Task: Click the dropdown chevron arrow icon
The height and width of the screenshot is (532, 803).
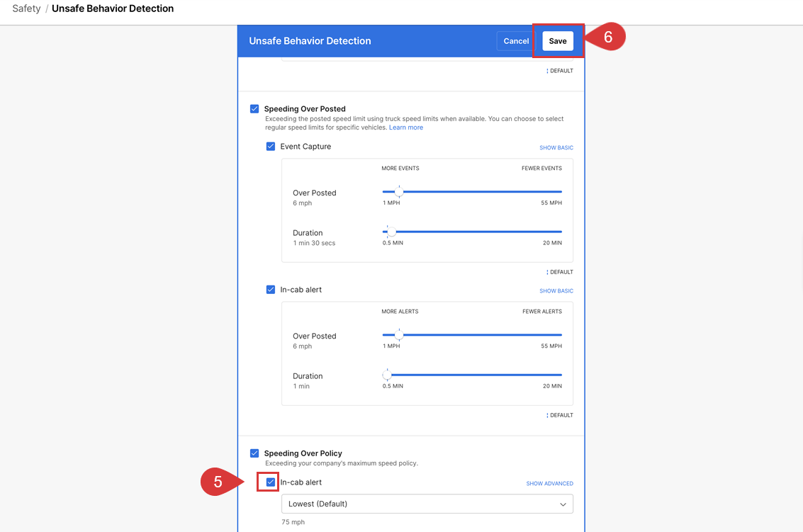Action: 563,504
